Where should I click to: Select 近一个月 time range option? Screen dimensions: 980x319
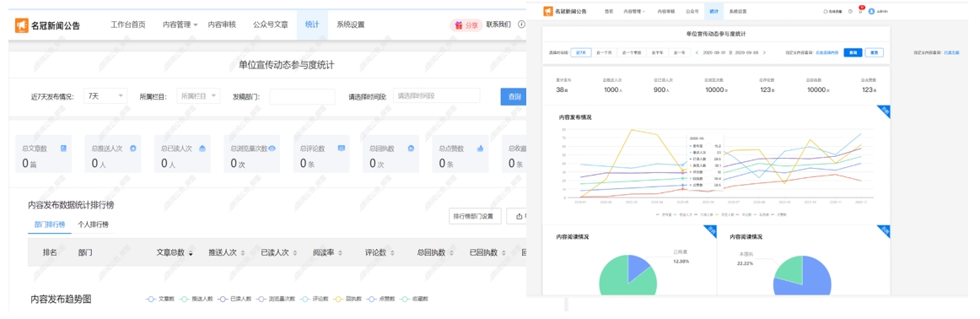605,52
